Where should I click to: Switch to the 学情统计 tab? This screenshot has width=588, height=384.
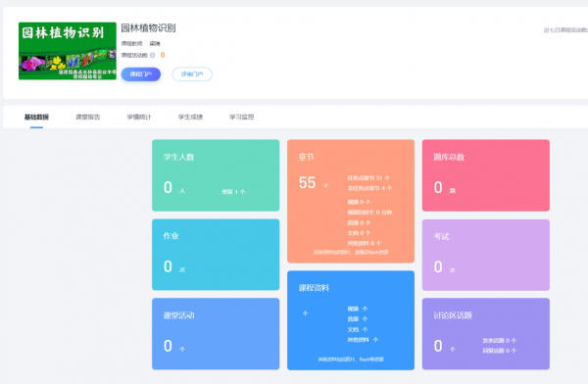pyautogui.click(x=139, y=117)
